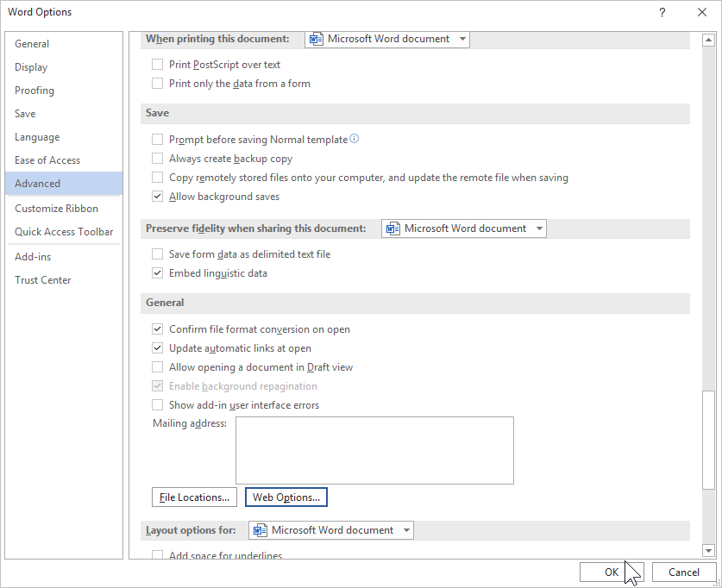Switch to the Proofing category

point(35,91)
